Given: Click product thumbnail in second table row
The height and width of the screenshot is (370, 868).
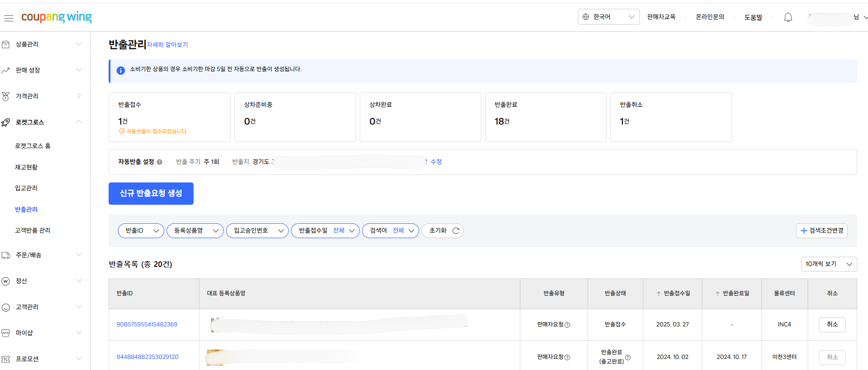Looking at the screenshot, I should coord(215,357).
